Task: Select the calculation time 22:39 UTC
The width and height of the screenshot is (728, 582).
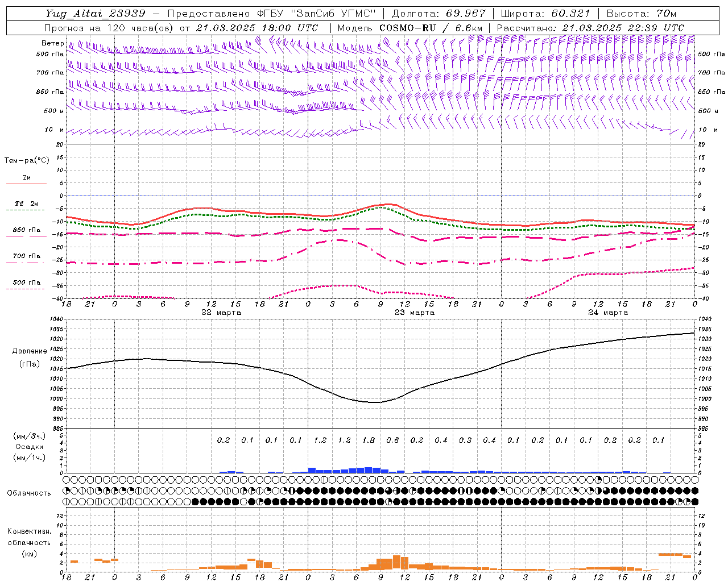Action: click(x=656, y=28)
